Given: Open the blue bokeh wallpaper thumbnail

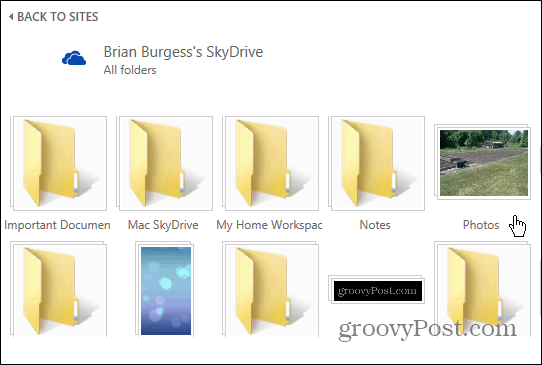Looking at the screenshot, I should pyautogui.click(x=165, y=289).
